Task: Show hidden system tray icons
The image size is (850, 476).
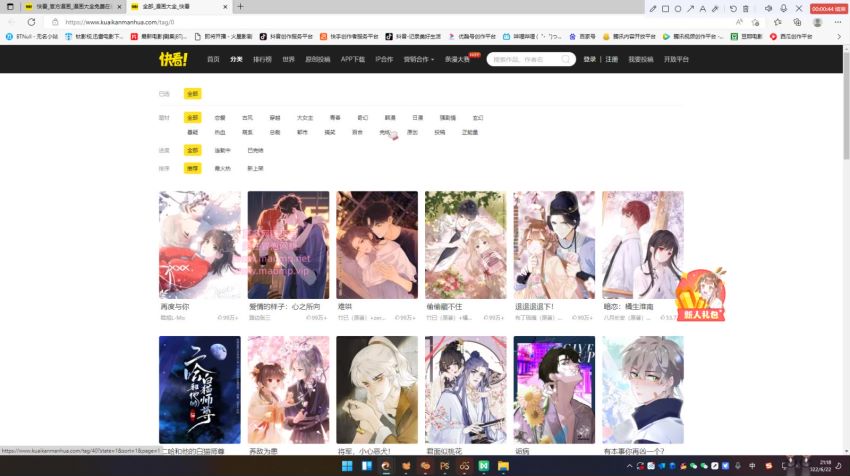Action: [x=629, y=466]
